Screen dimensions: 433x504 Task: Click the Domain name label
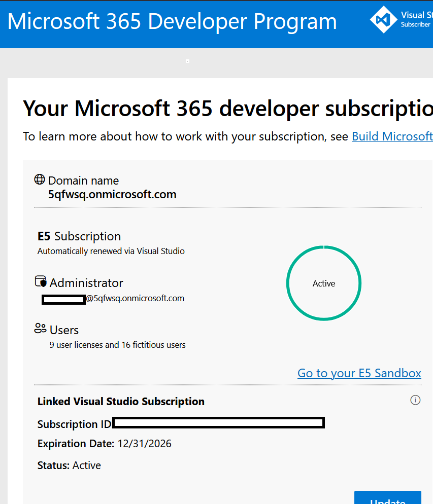[83, 181]
